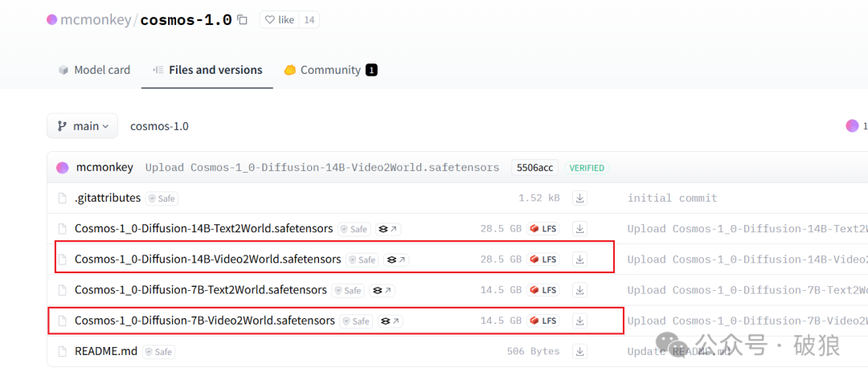This screenshot has width=868, height=380.
Task: Open the tensor viewer icon for 7B-Text2World
Action: click(382, 290)
